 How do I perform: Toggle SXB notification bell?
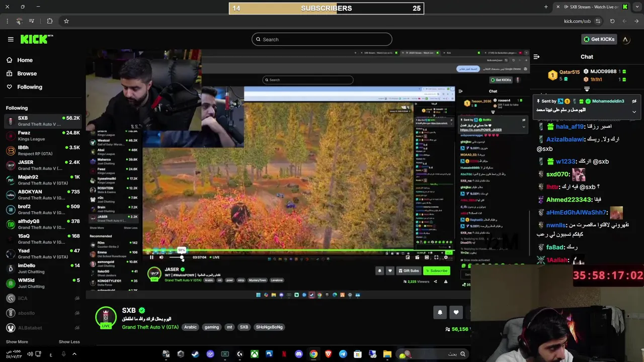440,312
